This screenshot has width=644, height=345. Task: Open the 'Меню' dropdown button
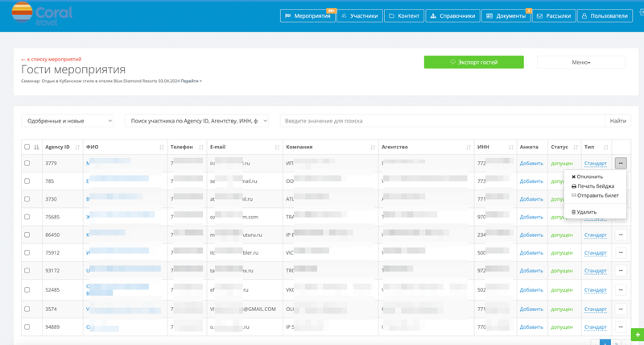tap(580, 62)
